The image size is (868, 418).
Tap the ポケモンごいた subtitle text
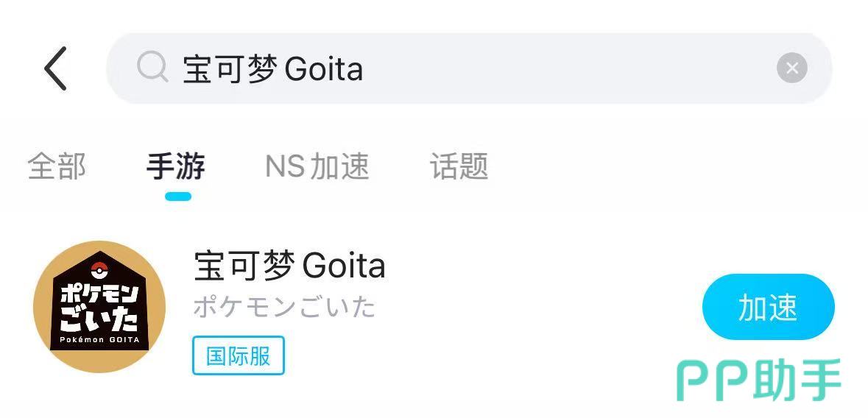[x=284, y=306]
